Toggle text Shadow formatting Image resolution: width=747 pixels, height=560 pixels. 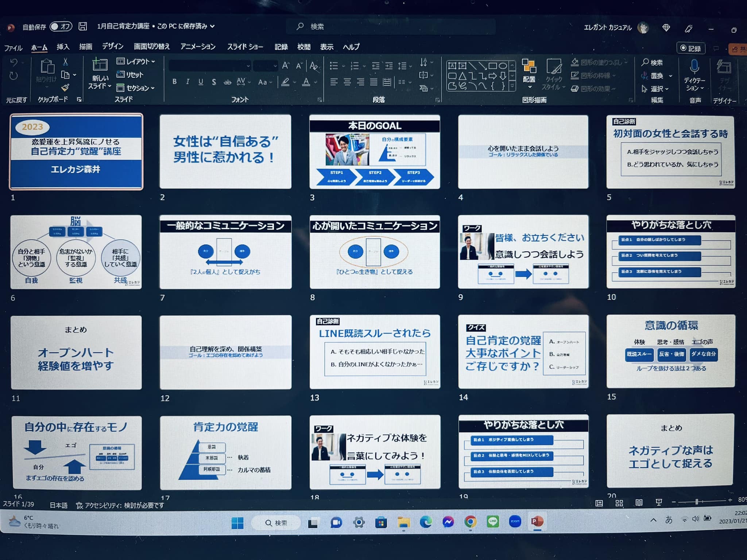point(214,82)
